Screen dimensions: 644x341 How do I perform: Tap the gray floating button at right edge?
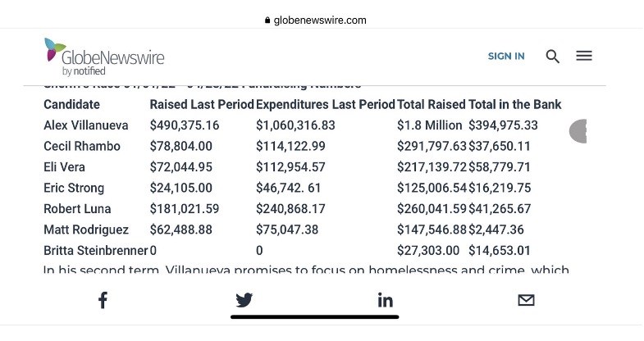pos(578,131)
